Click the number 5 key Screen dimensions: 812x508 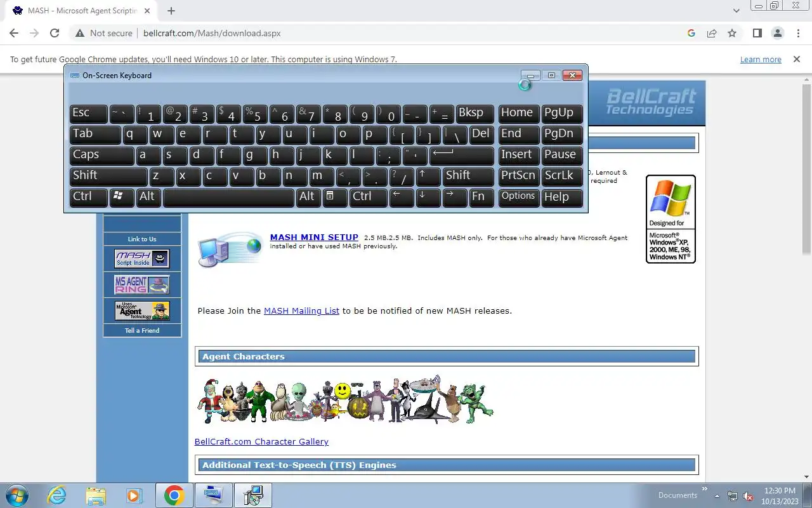tap(255, 114)
